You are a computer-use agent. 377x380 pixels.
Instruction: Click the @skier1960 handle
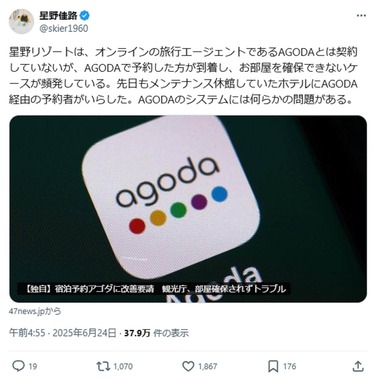coord(64,28)
